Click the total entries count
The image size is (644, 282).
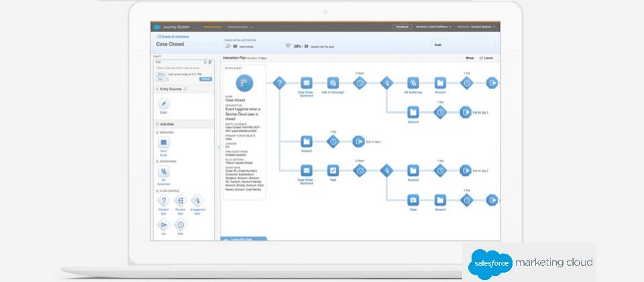click(x=235, y=46)
